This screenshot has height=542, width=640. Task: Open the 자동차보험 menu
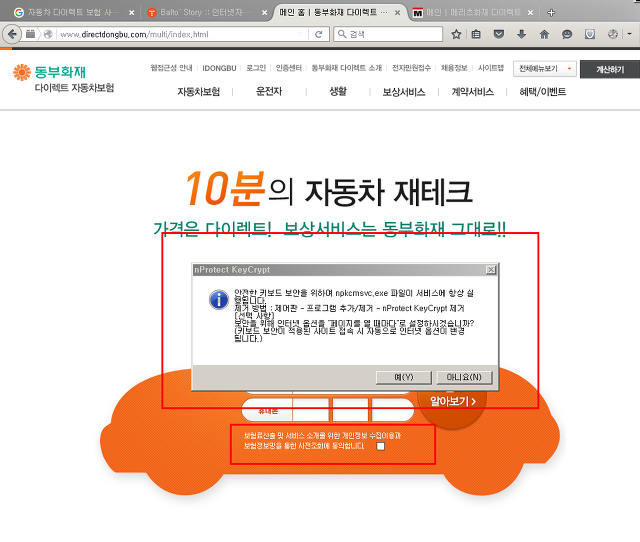(199, 92)
